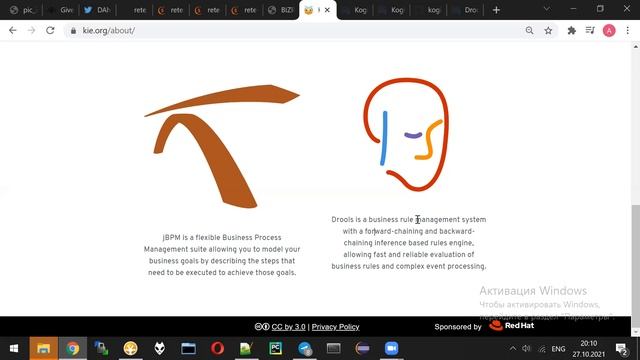Open the Windows notification center

(622, 349)
